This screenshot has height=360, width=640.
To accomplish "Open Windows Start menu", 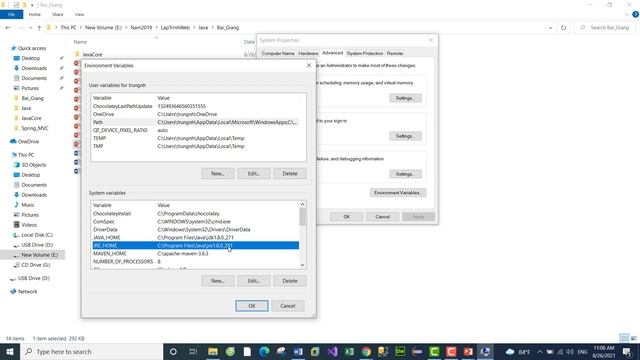I will (9, 351).
